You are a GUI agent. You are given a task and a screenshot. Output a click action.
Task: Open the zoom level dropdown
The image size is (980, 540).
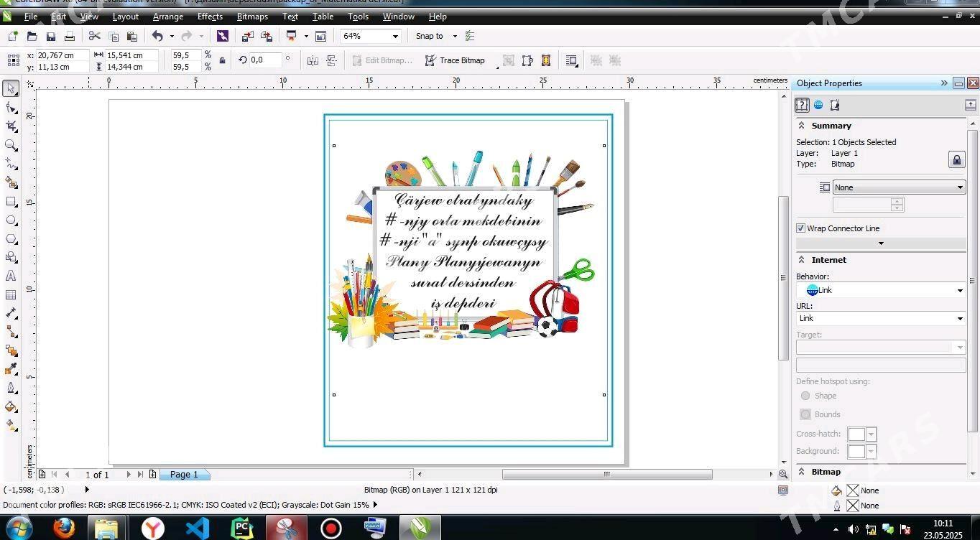pyautogui.click(x=395, y=36)
